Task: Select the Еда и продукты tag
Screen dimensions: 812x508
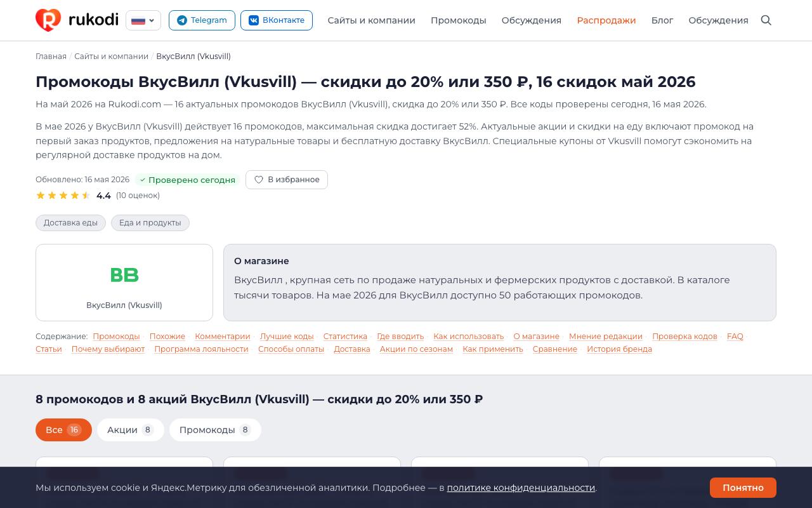Action: pos(150,223)
